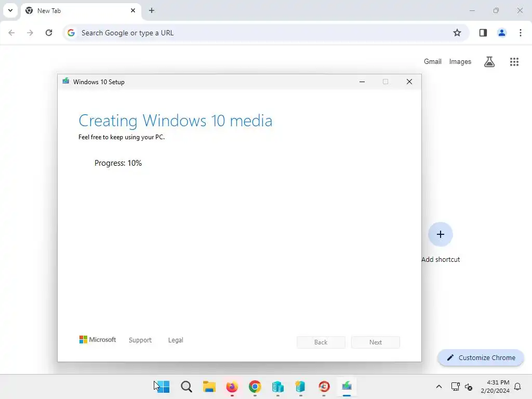The width and height of the screenshot is (532, 399).
Task: Open Chrome three-dot menu
Action: pos(521,33)
